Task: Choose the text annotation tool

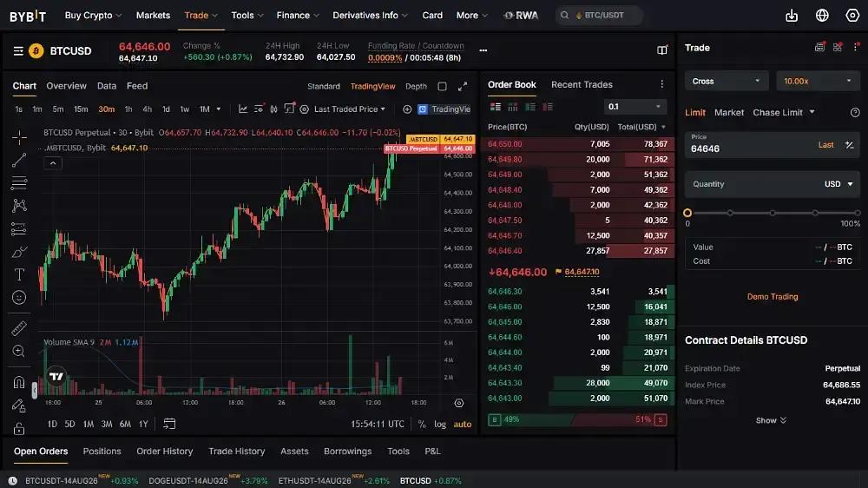Action: (x=19, y=274)
